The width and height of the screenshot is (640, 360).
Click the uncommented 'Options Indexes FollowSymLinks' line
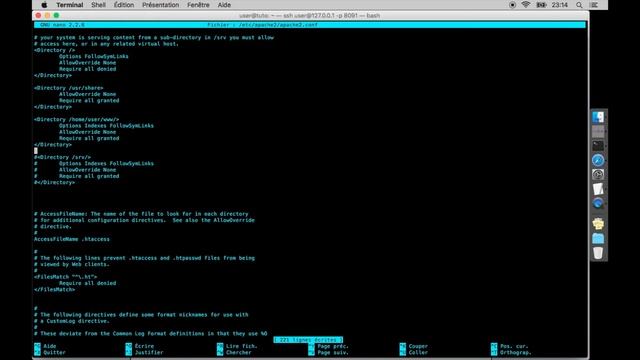(107, 126)
